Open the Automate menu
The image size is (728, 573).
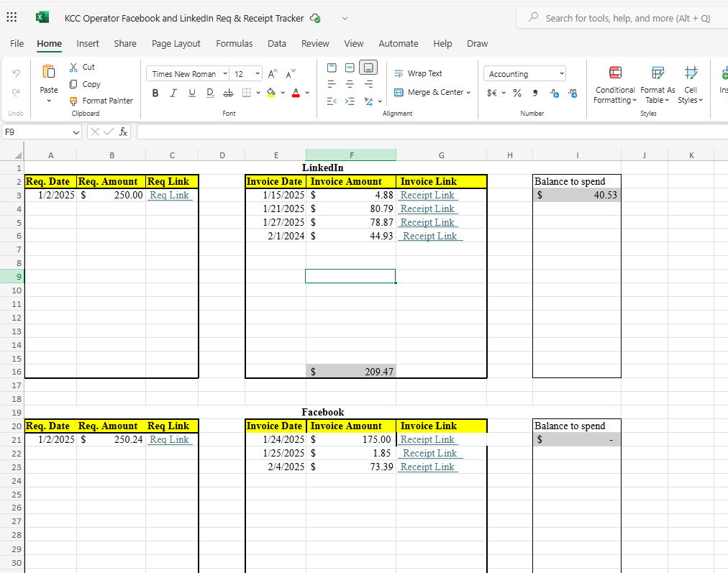click(x=398, y=43)
